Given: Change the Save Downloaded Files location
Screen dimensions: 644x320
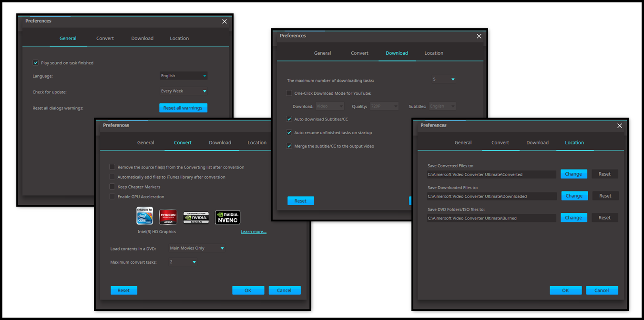Looking at the screenshot, I should [574, 196].
